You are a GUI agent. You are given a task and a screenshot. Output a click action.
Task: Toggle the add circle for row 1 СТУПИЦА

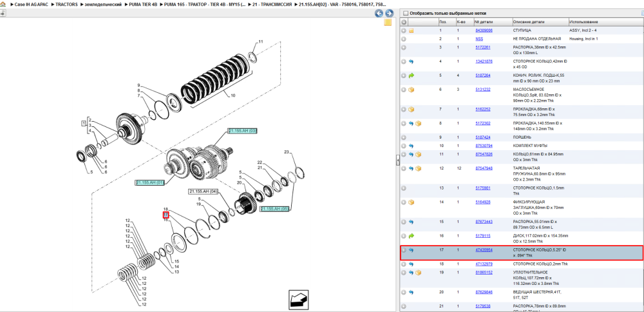404,31
